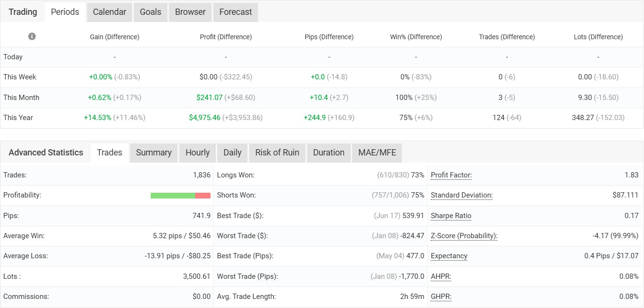The height and width of the screenshot is (308, 644).
Task: Click the $0.00 (-$322.45) weekly profit cell
Action: pyautogui.click(x=226, y=77)
